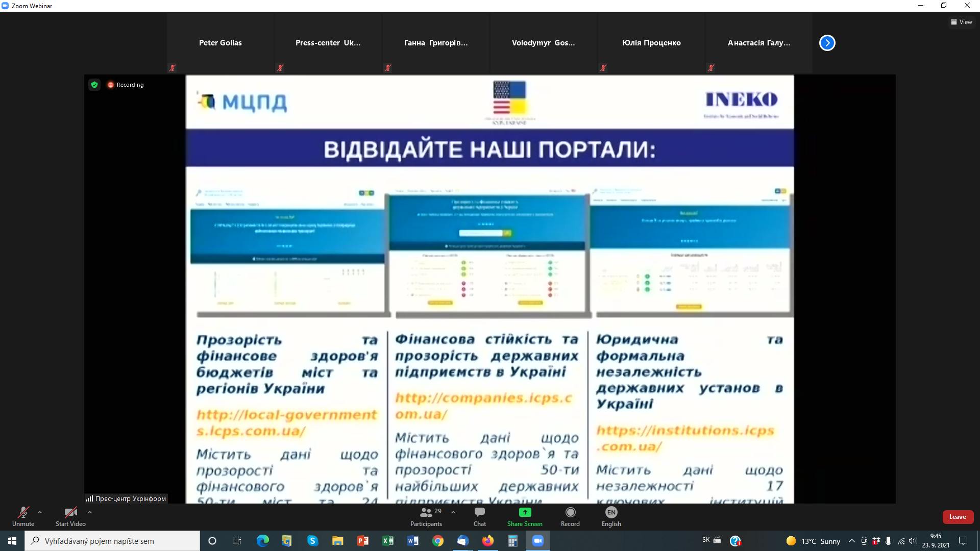This screenshot has height=551, width=980.
Task: Click the green encryption shield icon
Action: point(94,85)
